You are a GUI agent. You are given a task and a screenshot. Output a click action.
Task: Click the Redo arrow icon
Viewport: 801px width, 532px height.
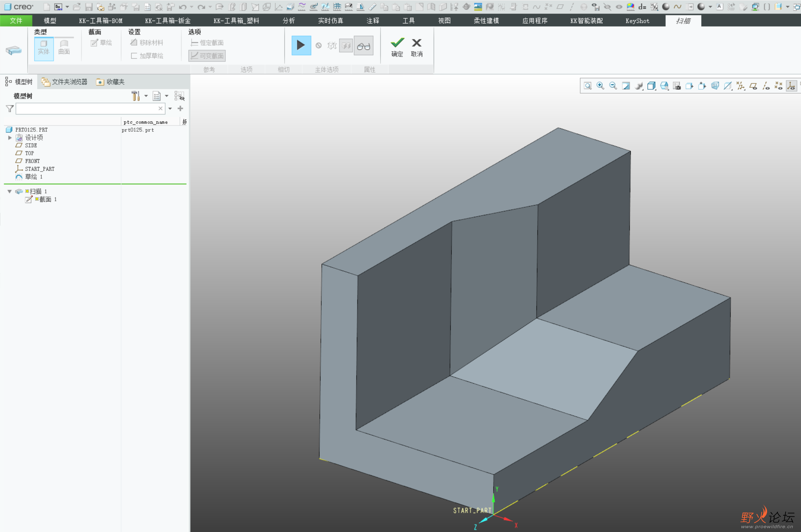click(201, 7)
